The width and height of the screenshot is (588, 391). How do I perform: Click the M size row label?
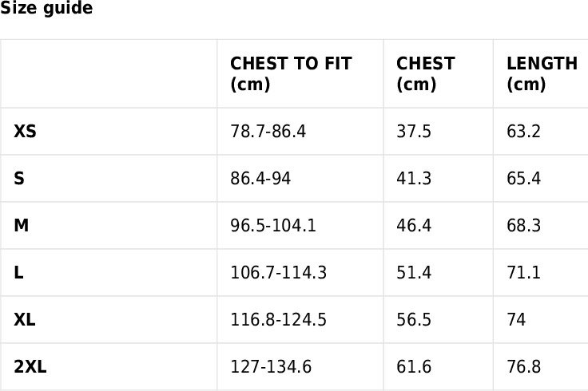[x=22, y=226]
